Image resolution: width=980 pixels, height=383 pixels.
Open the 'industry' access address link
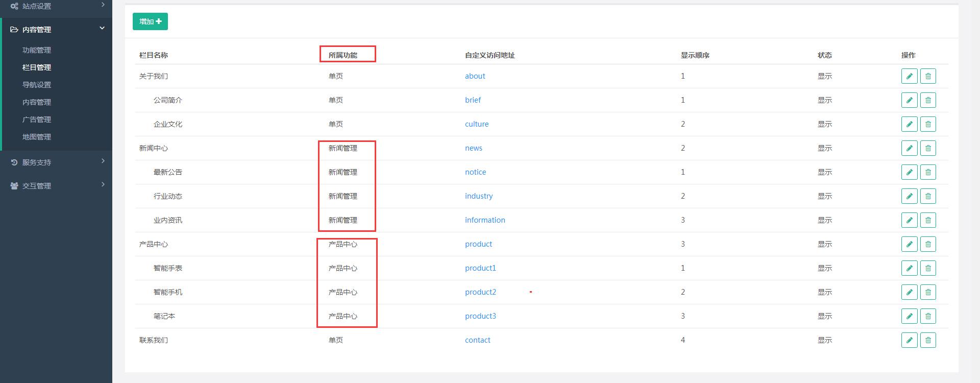click(x=478, y=196)
